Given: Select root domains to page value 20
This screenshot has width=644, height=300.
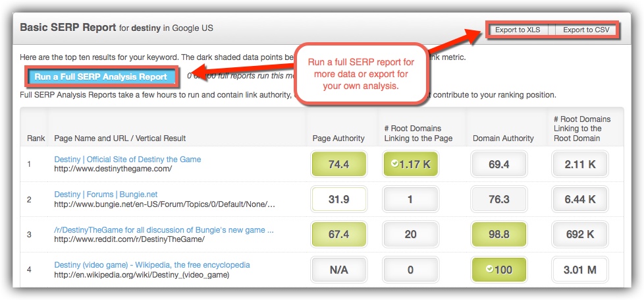Looking at the screenshot, I should [x=410, y=235].
